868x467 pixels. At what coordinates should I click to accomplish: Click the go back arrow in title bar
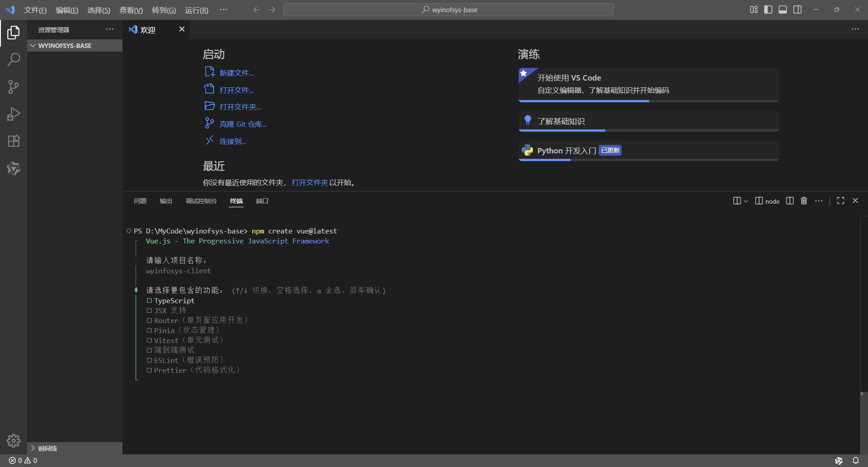(x=257, y=10)
